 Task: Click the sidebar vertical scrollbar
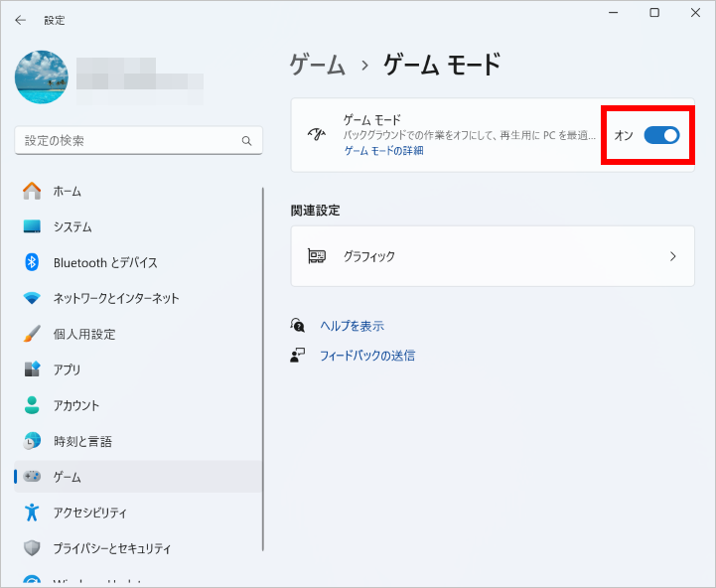point(263,369)
